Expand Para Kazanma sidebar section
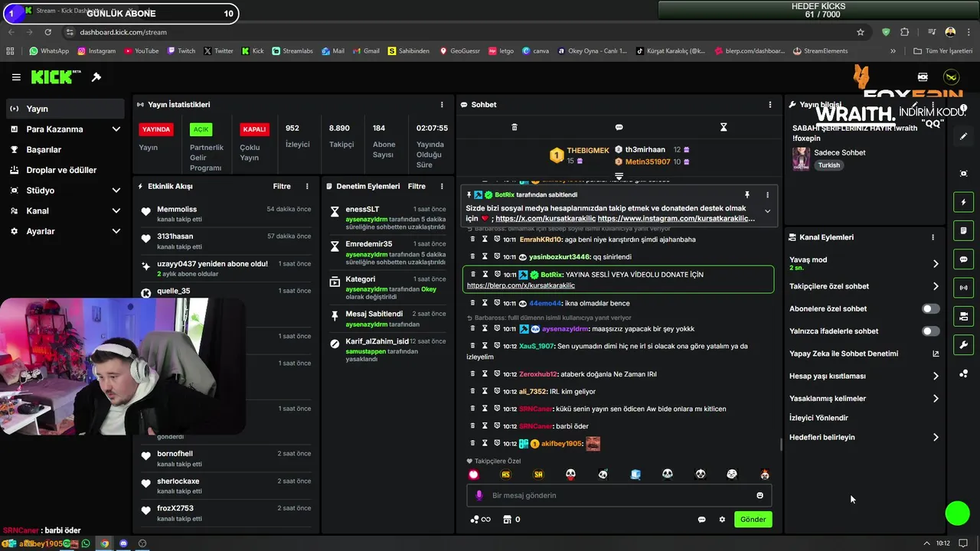This screenshot has height=551, width=980. click(116, 129)
